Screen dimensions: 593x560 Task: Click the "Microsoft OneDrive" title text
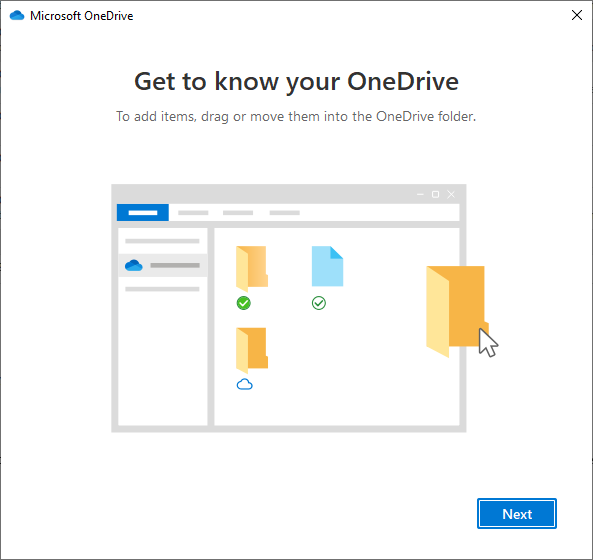(x=82, y=16)
